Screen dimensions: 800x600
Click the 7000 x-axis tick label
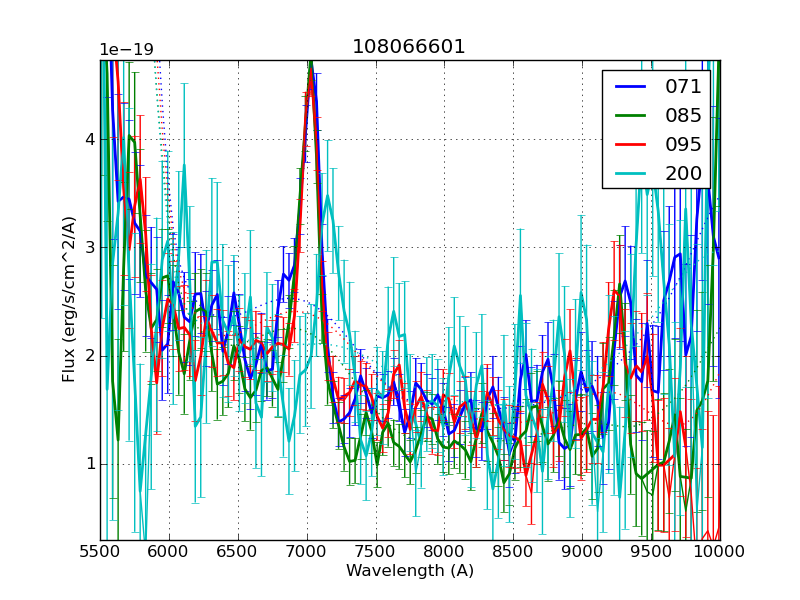306,551
